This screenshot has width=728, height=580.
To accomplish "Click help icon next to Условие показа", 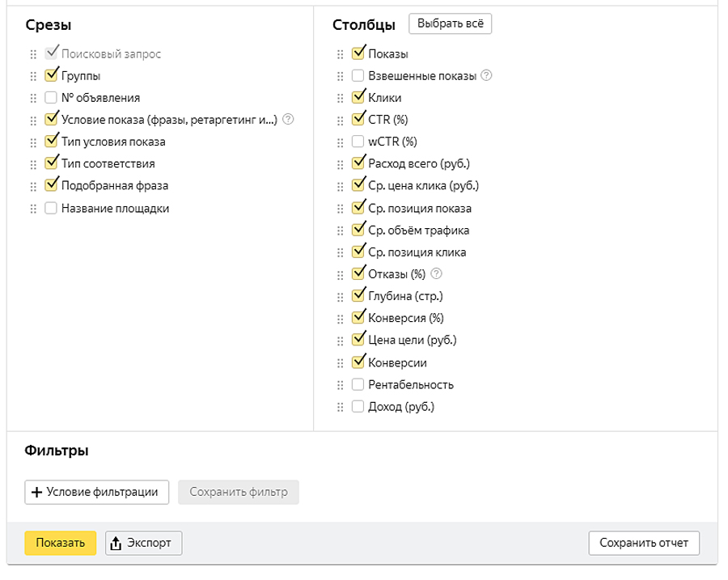I will [x=288, y=120].
